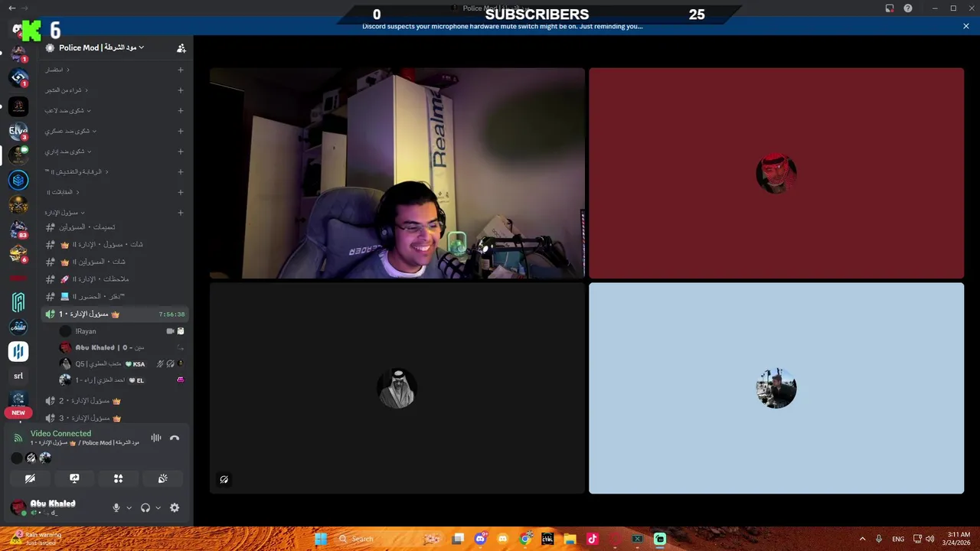The width and height of the screenshot is (980, 551).
Task: Open the Rain warning weather widget
Action: [36, 539]
